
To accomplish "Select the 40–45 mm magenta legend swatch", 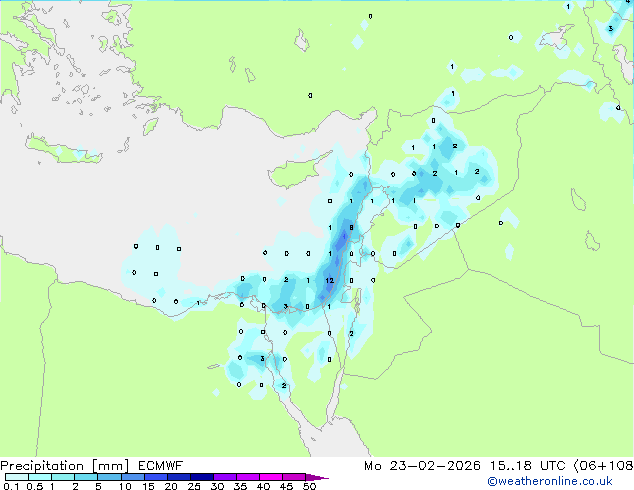I will point(271,477).
